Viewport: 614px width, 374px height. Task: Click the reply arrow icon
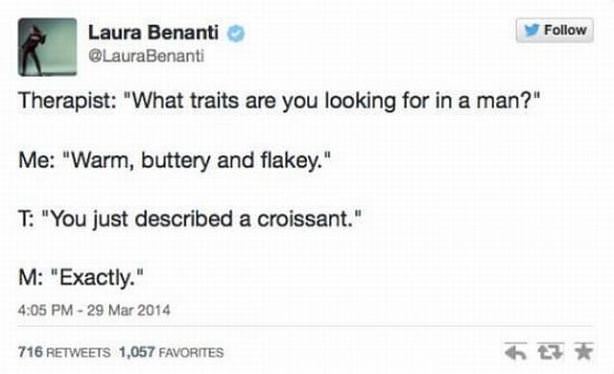point(515,352)
